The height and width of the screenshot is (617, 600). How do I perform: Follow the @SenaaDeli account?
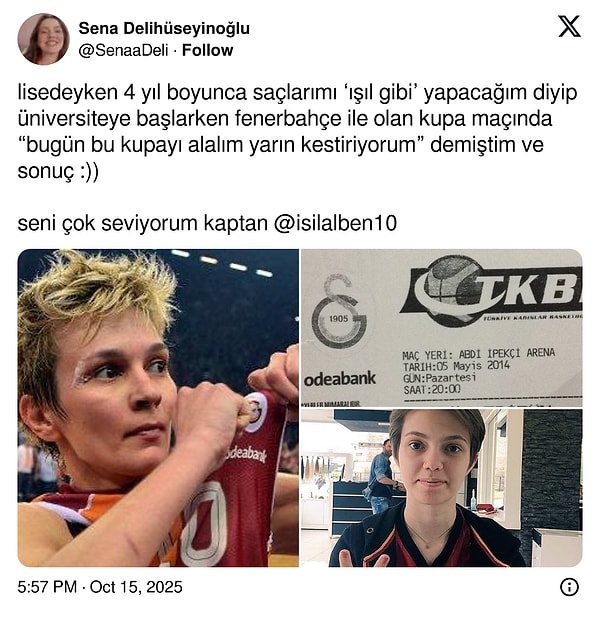coord(207,50)
